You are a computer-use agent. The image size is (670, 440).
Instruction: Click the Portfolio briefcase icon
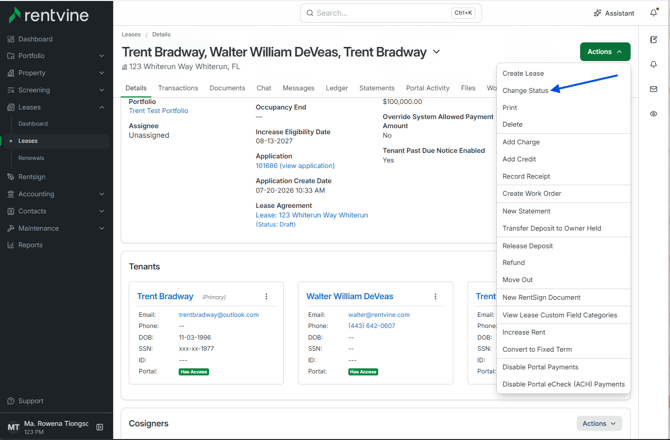11,56
